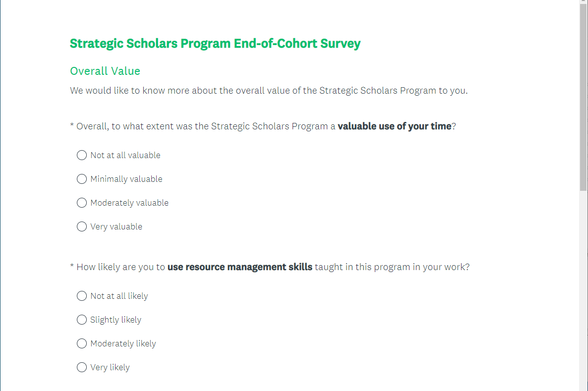The height and width of the screenshot is (391, 588).
Task: Click the 'Slightly likely' answer text
Action: (x=116, y=320)
